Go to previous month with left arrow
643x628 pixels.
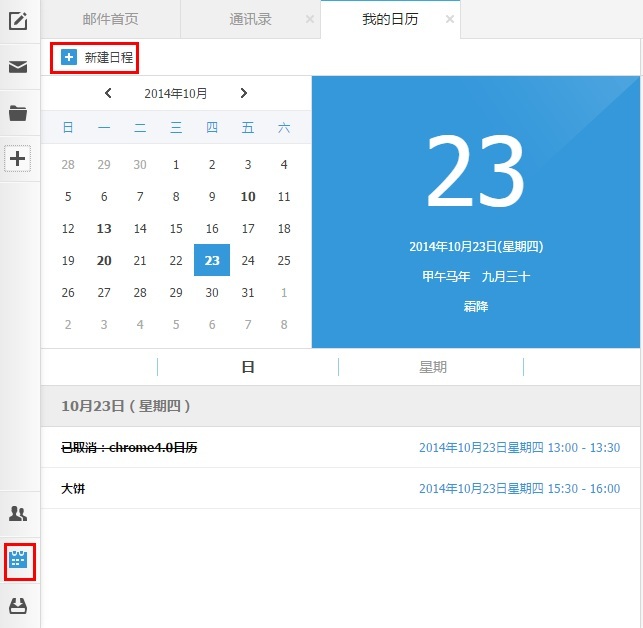(109, 94)
